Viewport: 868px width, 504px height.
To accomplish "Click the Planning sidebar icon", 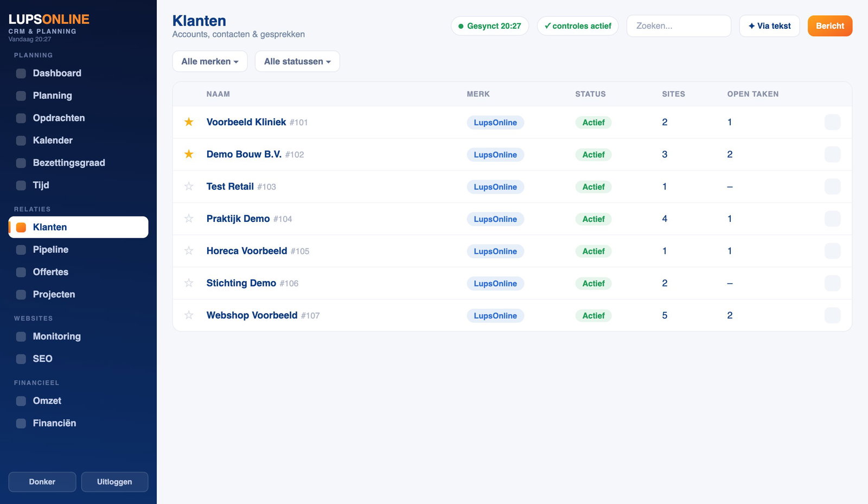I will click(x=21, y=95).
